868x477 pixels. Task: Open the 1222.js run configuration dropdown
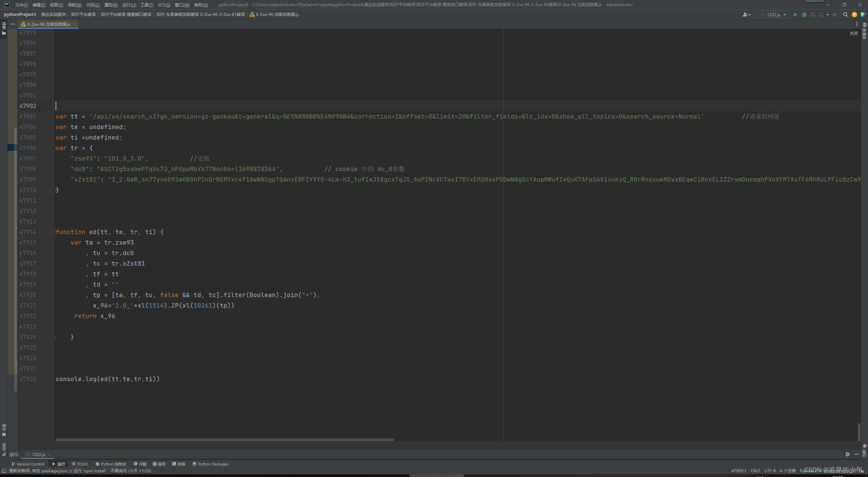pyautogui.click(x=773, y=15)
